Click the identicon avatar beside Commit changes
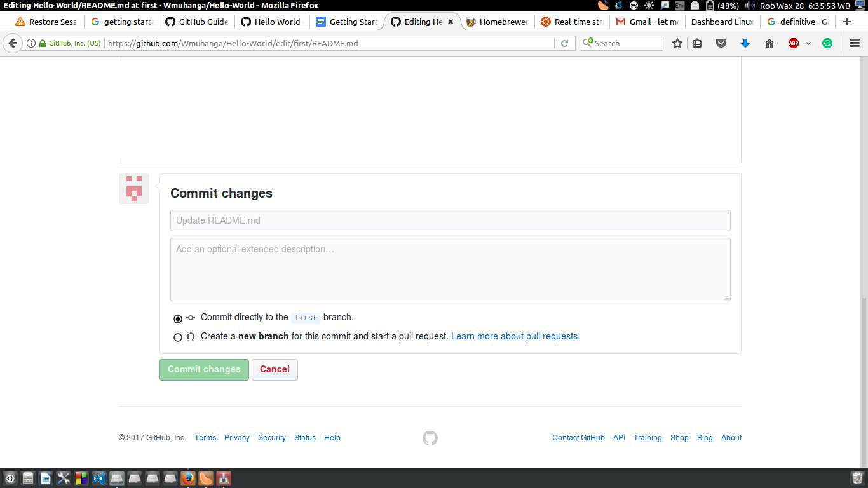This screenshot has height=488, width=868. pyautogui.click(x=133, y=188)
